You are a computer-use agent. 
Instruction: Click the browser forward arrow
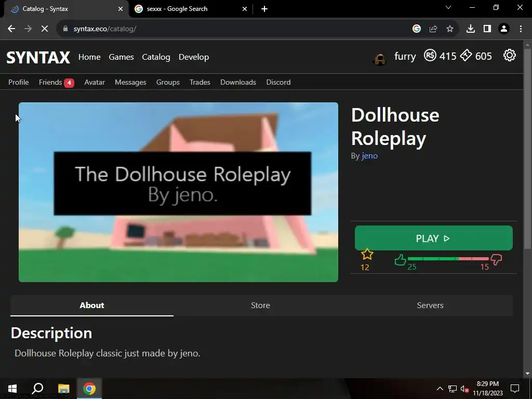pos(28,29)
